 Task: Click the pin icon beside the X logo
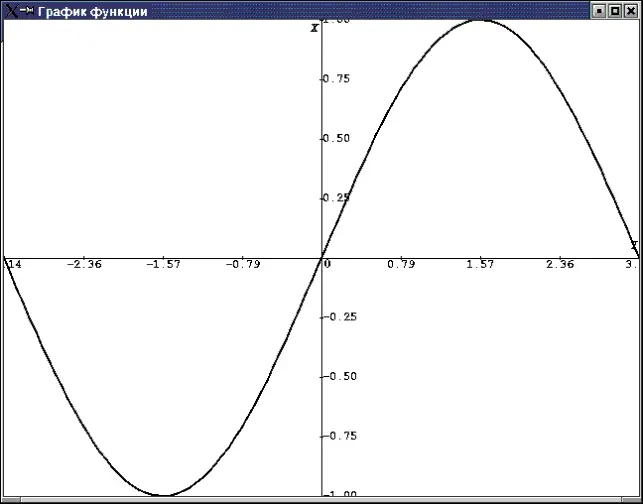pyautogui.click(x=26, y=10)
